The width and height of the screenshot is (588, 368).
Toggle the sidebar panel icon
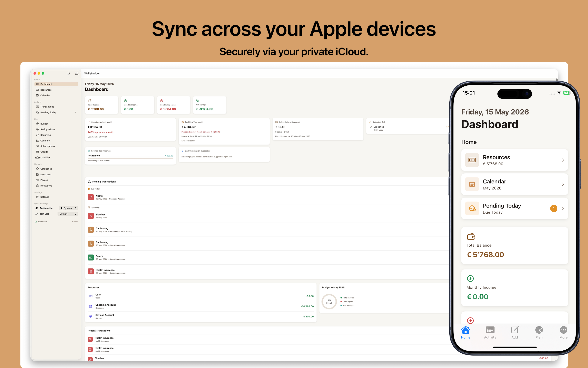point(77,73)
